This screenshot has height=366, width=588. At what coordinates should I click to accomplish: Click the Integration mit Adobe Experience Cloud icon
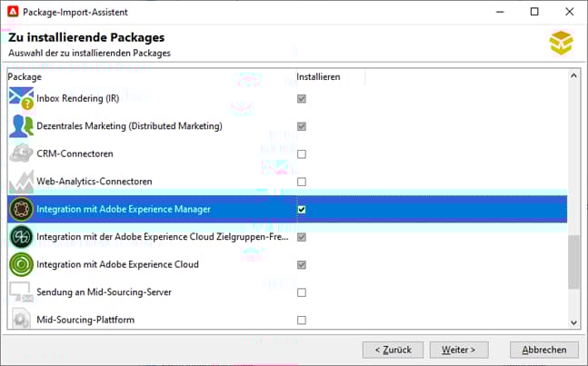[x=22, y=264]
